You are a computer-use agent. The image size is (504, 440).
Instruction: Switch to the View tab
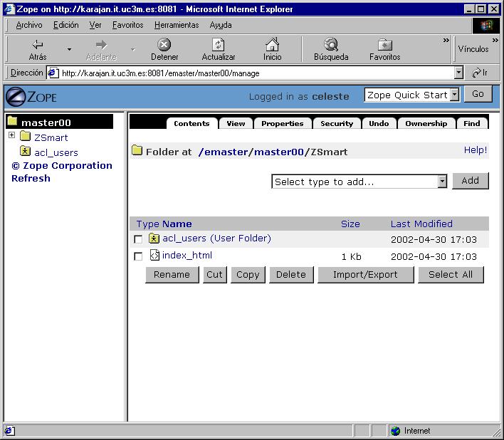pos(236,123)
